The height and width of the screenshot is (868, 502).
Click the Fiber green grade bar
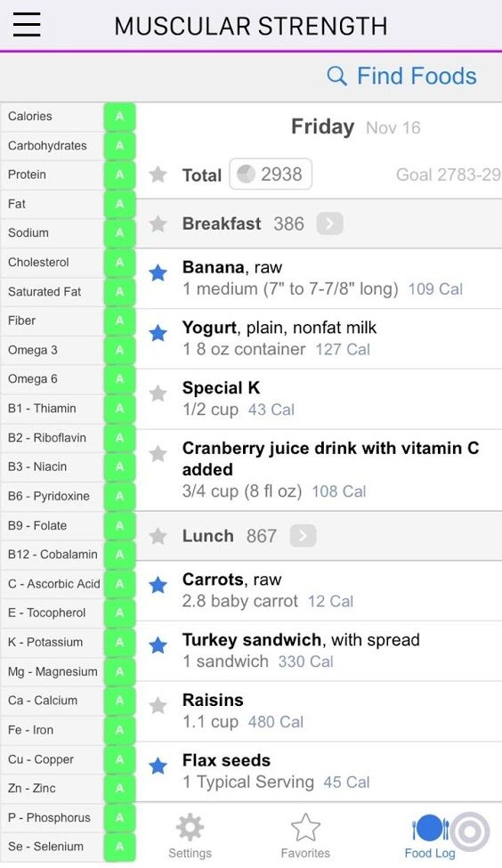click(119, 320)
